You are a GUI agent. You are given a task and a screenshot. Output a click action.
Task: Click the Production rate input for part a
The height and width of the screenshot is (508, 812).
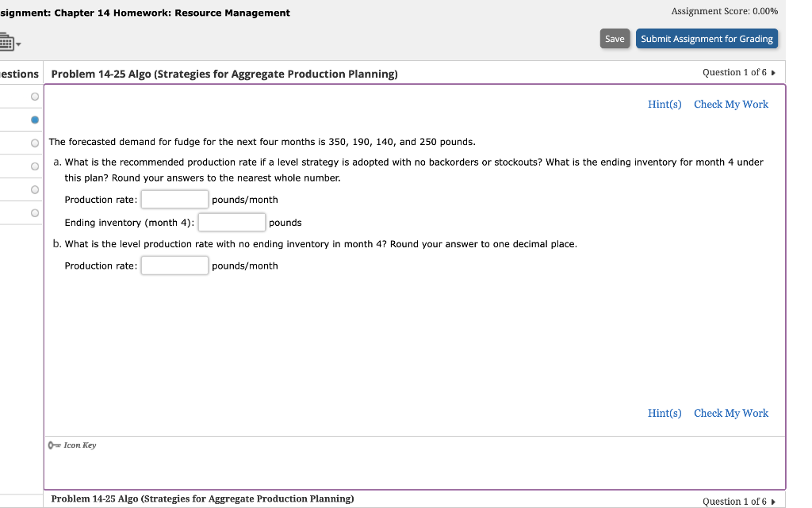174,199
